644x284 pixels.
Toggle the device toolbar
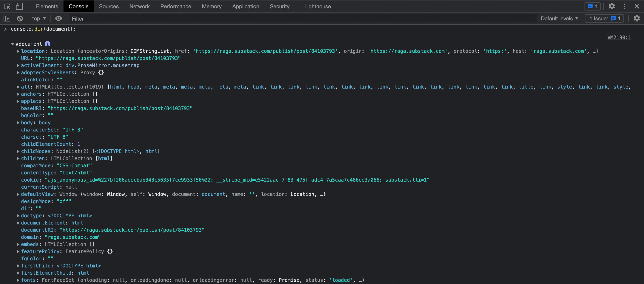(x=19, y=6)
